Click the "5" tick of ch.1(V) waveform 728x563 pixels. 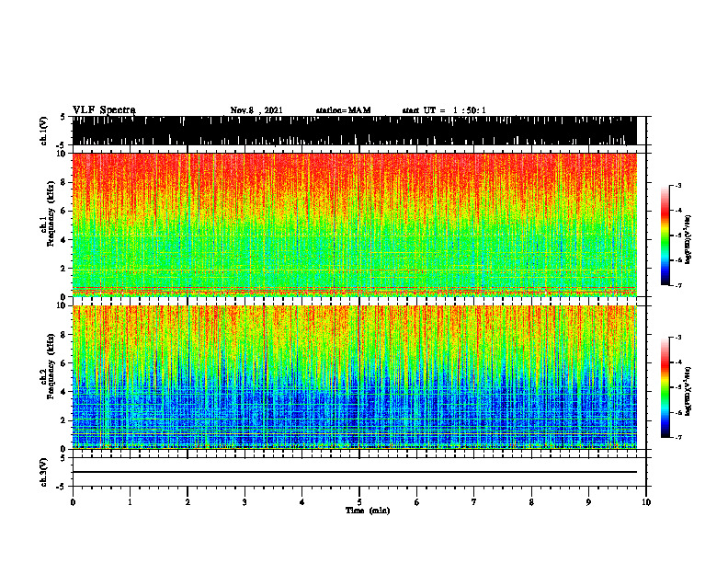click(63, 118)
